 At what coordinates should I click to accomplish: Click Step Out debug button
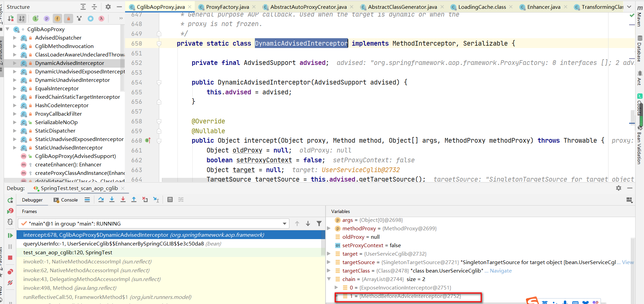pos(134,200)
